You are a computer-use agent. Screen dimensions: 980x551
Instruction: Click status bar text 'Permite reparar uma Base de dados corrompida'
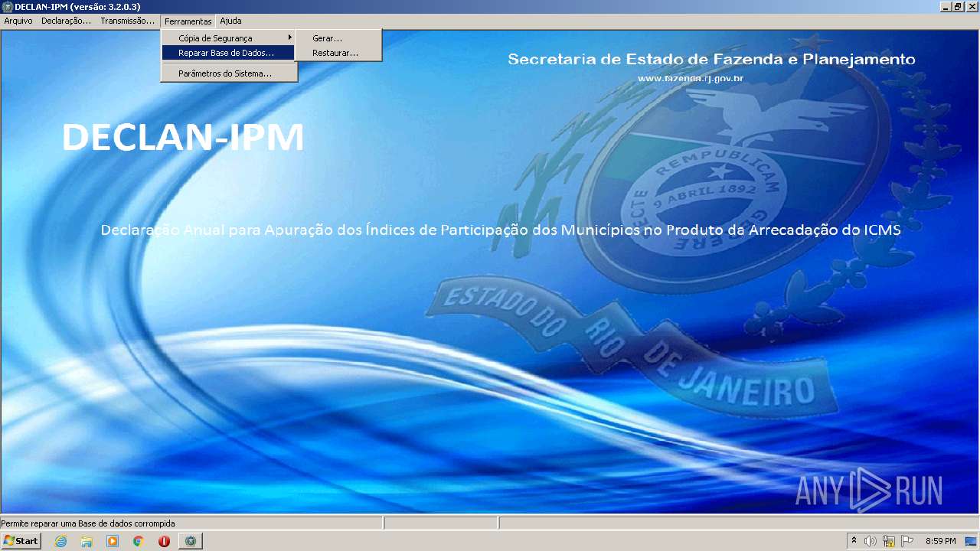click(x=88, y=523)
